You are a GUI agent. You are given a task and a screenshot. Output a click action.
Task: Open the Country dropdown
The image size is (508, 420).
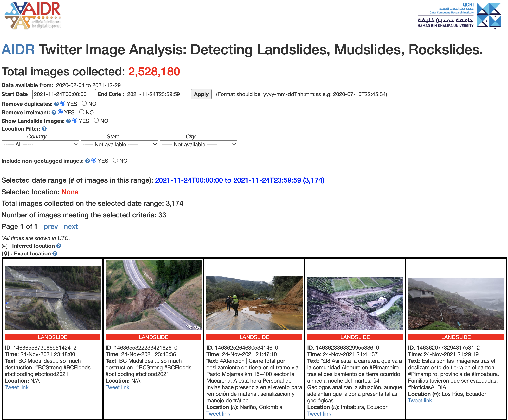tap(40, 144)
